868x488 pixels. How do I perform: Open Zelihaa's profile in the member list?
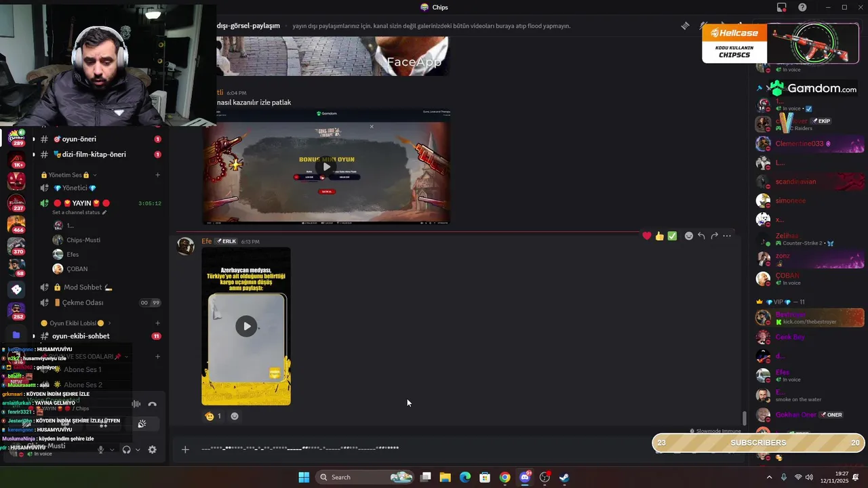pyautogui.click(x=810, y=239)
